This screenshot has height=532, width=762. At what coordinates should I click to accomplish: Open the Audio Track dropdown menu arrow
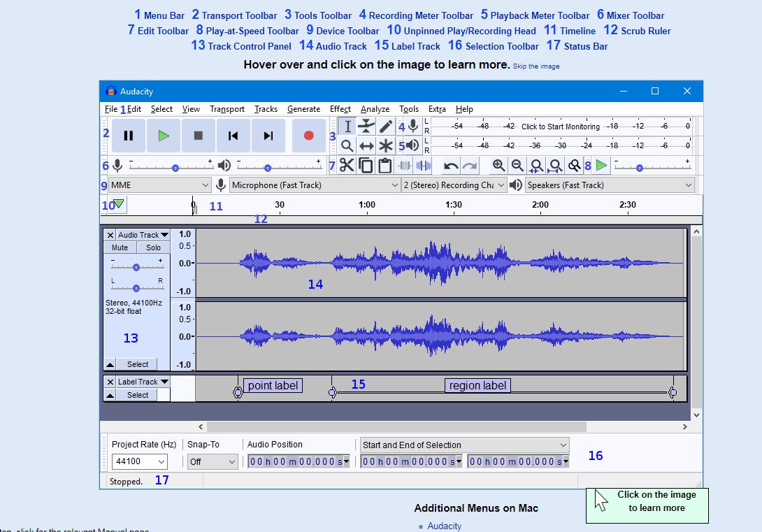[164, 234]
